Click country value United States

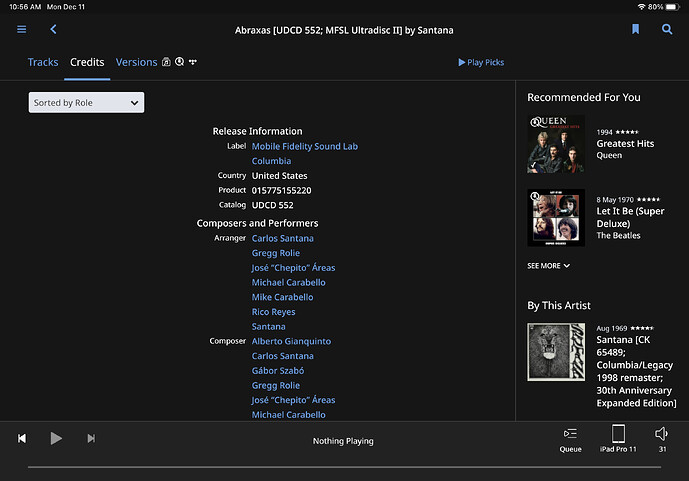coord(279,176)
